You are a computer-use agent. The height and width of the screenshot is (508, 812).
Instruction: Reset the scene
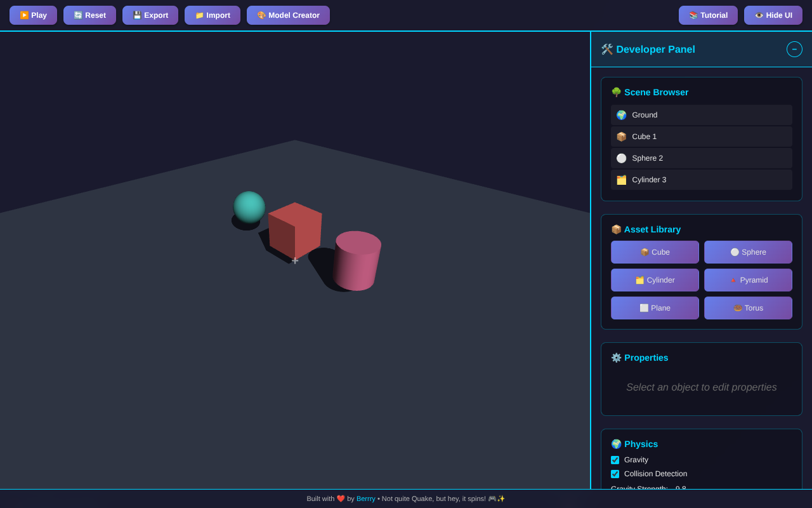click(89, 15)
